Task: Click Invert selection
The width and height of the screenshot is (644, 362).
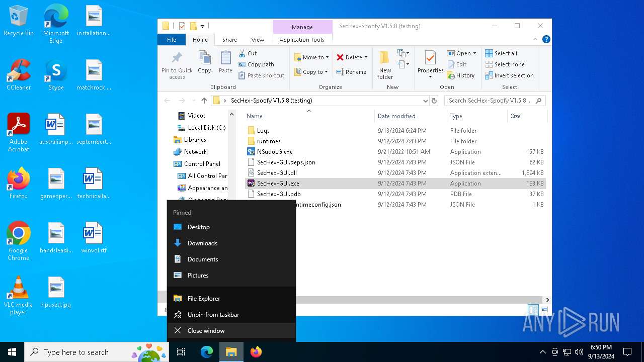Action: pos(509,75)
